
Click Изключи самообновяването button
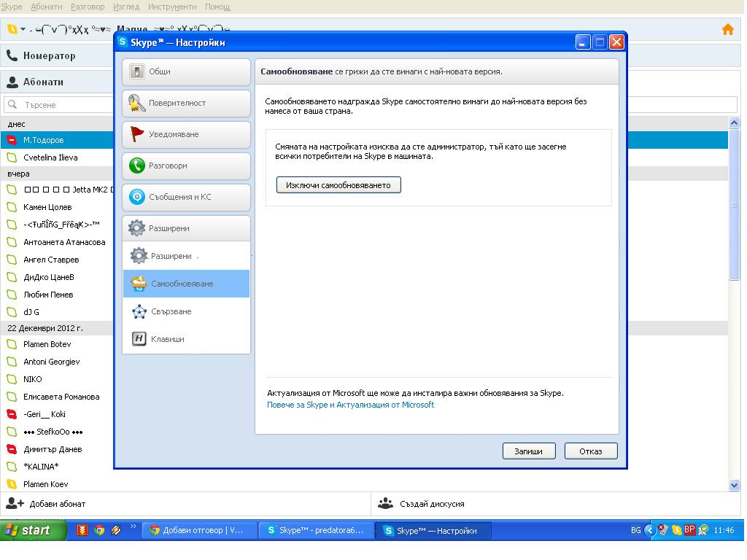coord(338,185)
